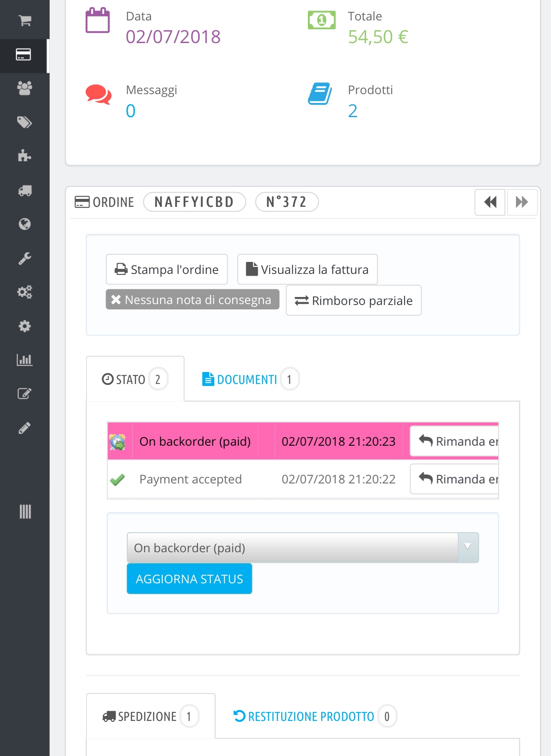
Task: Click the order number N°372 badge
Action: click(287, 202)
